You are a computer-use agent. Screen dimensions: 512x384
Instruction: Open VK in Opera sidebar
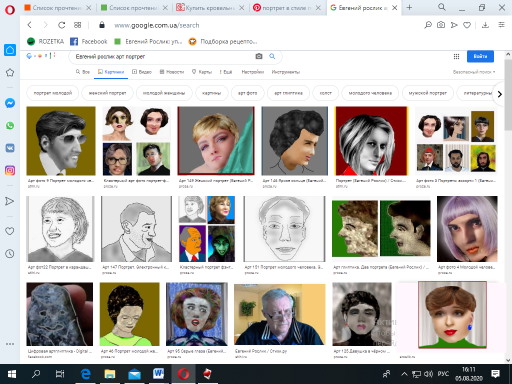(10, 148)
